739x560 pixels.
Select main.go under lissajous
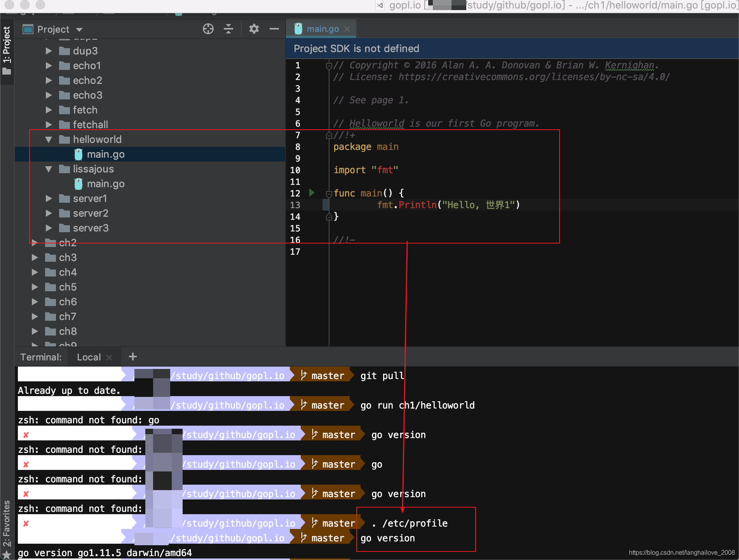[x=150, y=184]
